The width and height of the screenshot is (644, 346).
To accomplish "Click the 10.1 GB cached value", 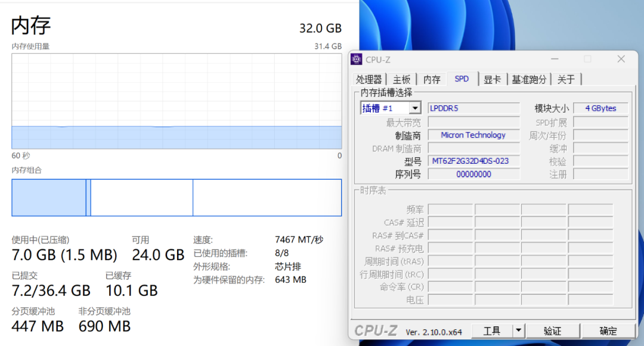I will pyautogui.click(x=132, y=291).
